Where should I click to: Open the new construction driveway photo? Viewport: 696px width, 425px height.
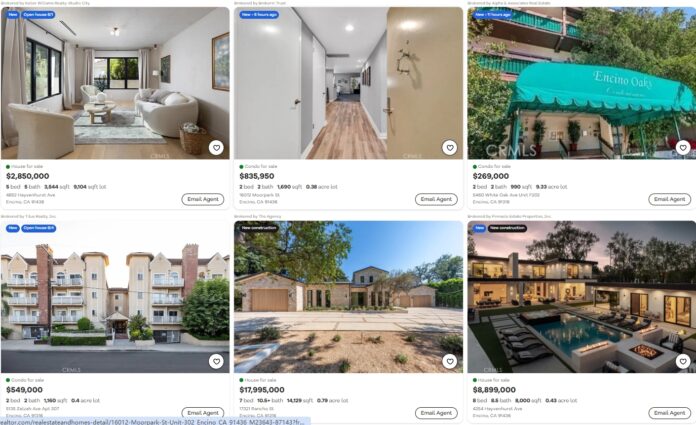pos(348,297)
